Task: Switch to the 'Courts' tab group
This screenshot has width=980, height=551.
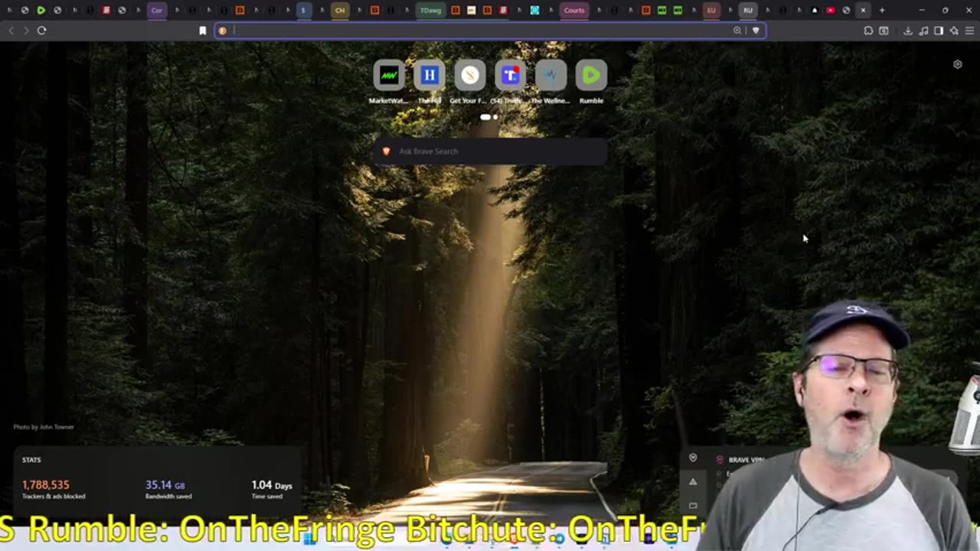Action: coord(574,10)
